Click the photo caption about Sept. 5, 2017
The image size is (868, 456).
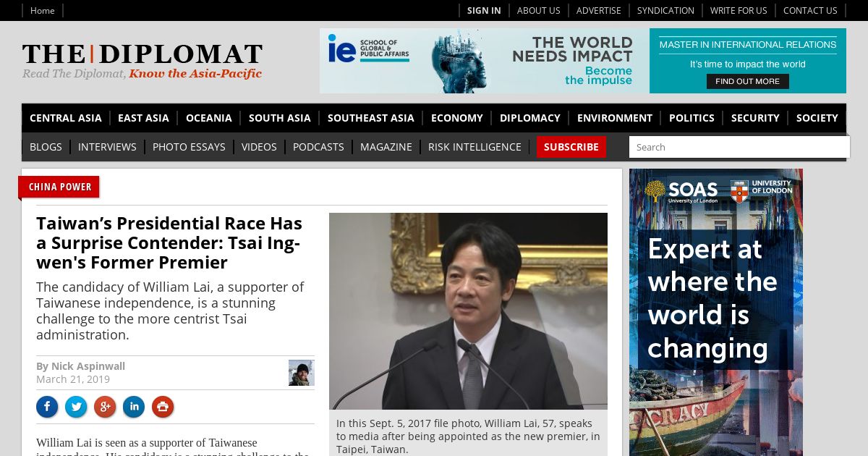click(x=468, y=436)
